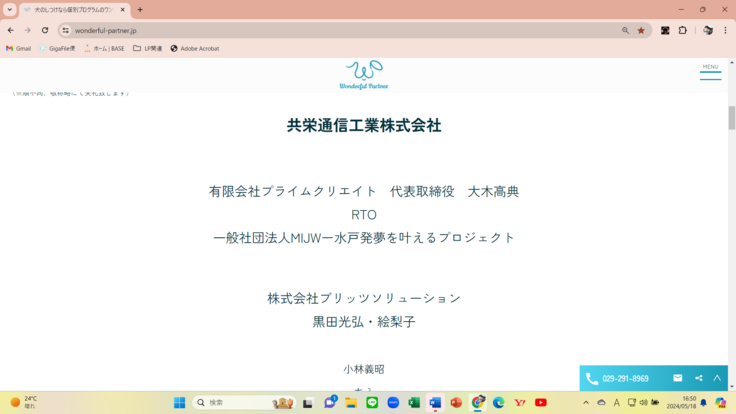Click the scroll-to-top chevron arrow

click(x=717, y=378)
